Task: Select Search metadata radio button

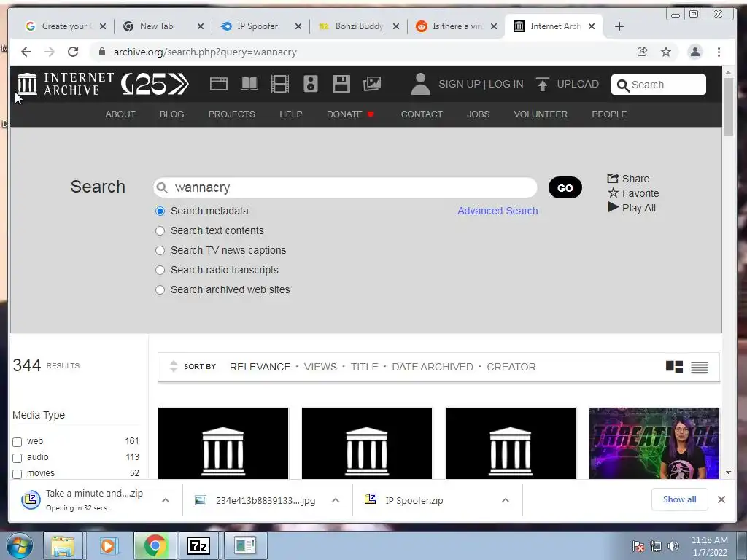Action: pyautogui.click(x=160, y=211)
